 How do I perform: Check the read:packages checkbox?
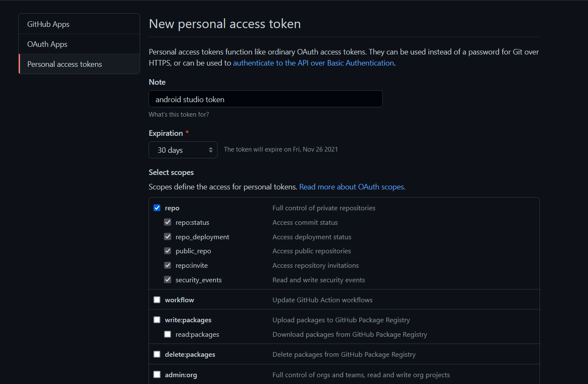tap(168, 334)
